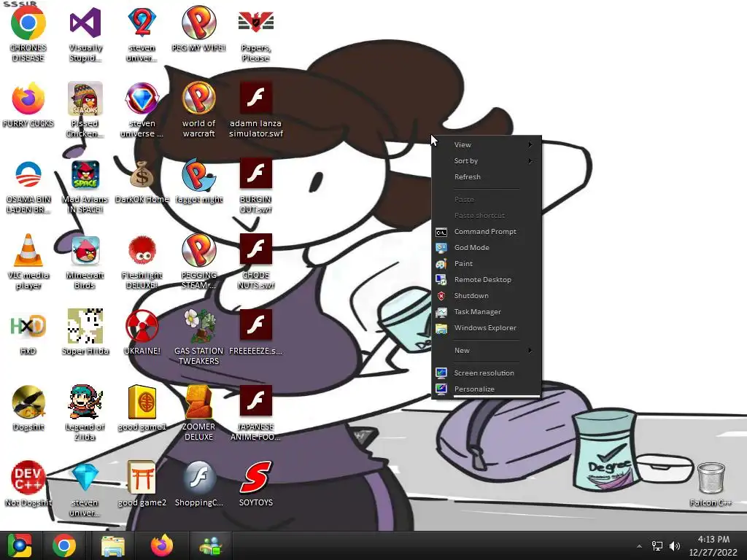Select the good game2 torii gate icon
The height and width of the screenshot is (560, 747).
tap(142, 478)
